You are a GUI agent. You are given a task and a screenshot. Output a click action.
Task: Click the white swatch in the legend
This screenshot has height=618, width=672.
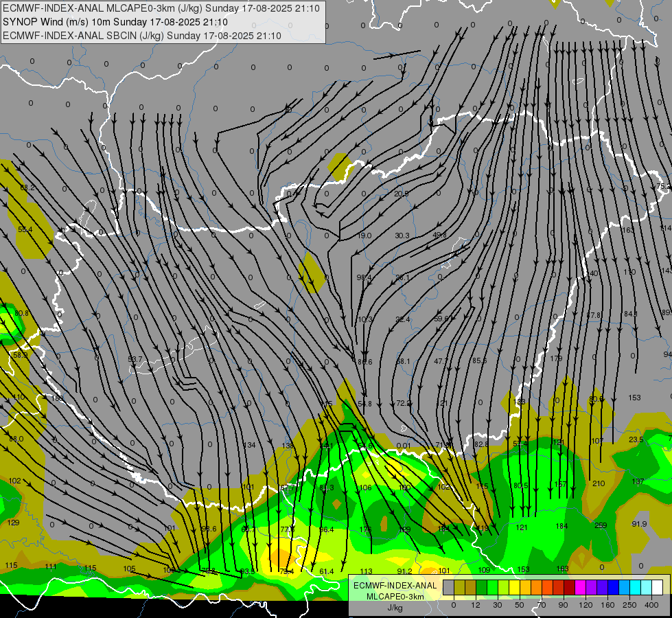(657, 587)
